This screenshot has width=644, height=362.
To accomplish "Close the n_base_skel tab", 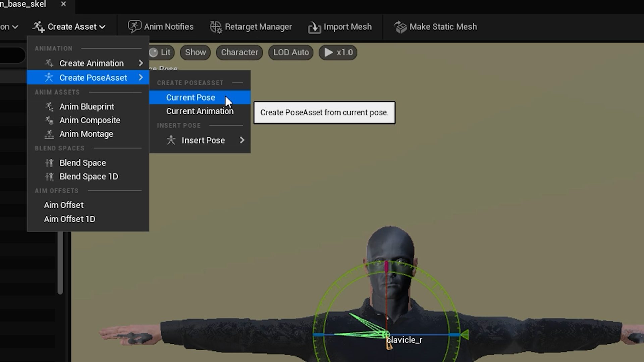I will coord(63,4).
